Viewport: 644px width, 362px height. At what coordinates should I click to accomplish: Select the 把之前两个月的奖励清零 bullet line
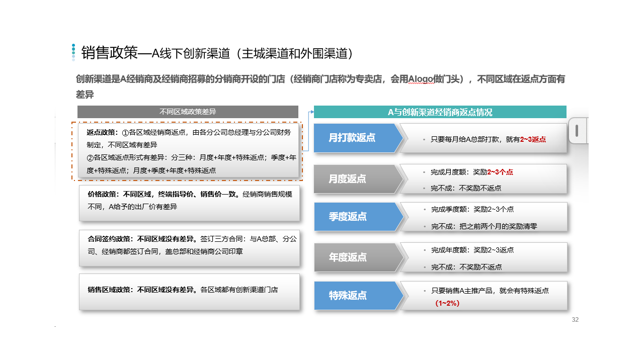[484, 226]
